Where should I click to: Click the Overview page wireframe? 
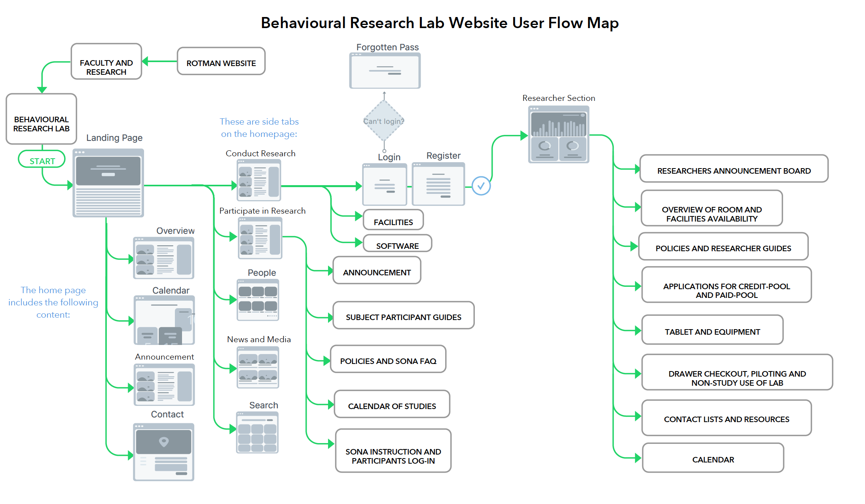(x=164, y=258)
